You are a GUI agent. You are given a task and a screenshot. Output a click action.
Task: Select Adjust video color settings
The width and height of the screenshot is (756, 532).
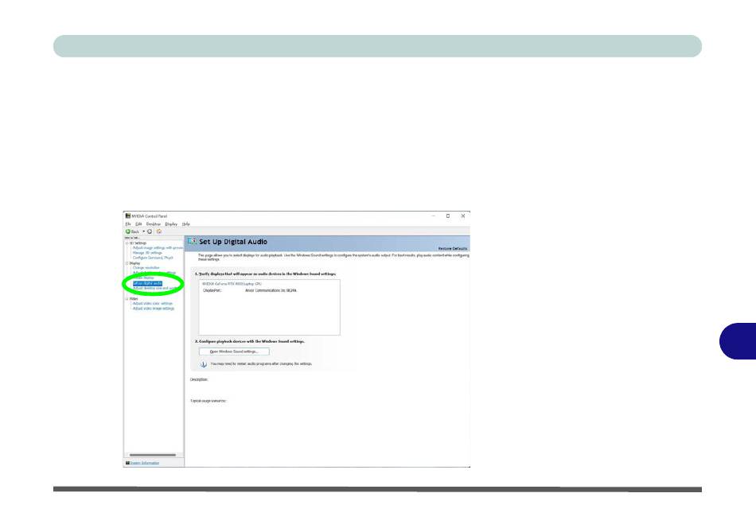152,304
